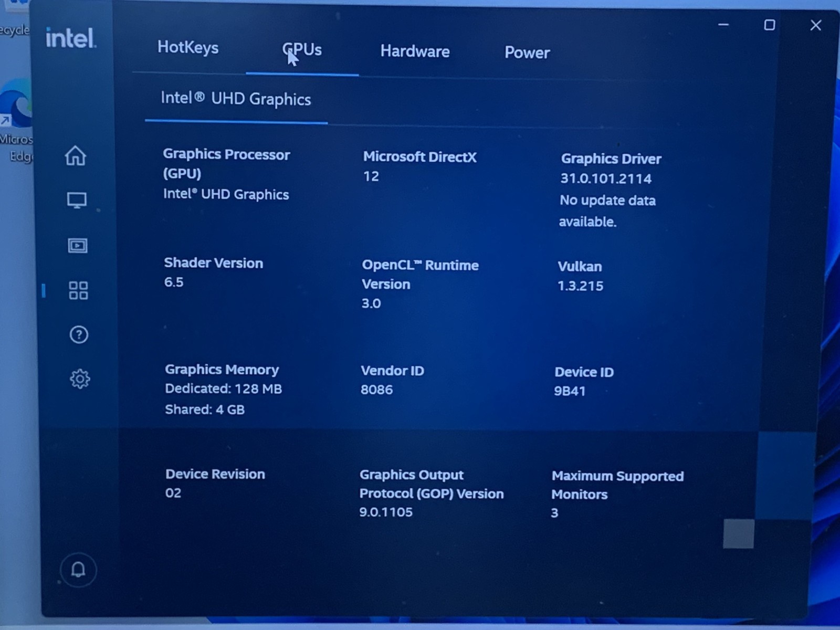Click the Microsoft DirectX value 12
The image size is (840, 630).
tap(371, 176)
